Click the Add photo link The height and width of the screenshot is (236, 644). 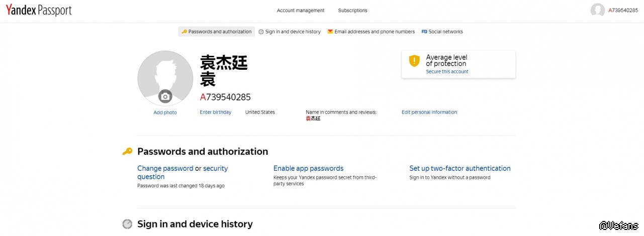click(165, 112)
